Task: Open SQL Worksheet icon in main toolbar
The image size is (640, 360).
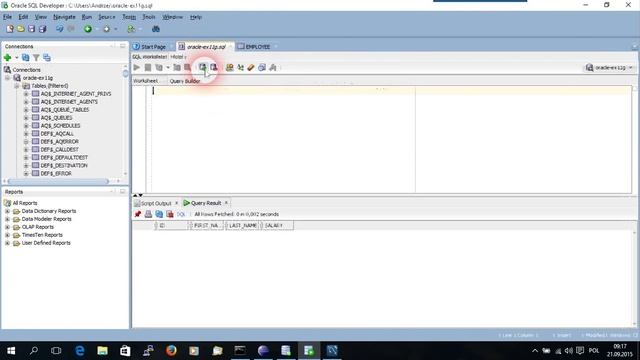Action: [131, 29]
